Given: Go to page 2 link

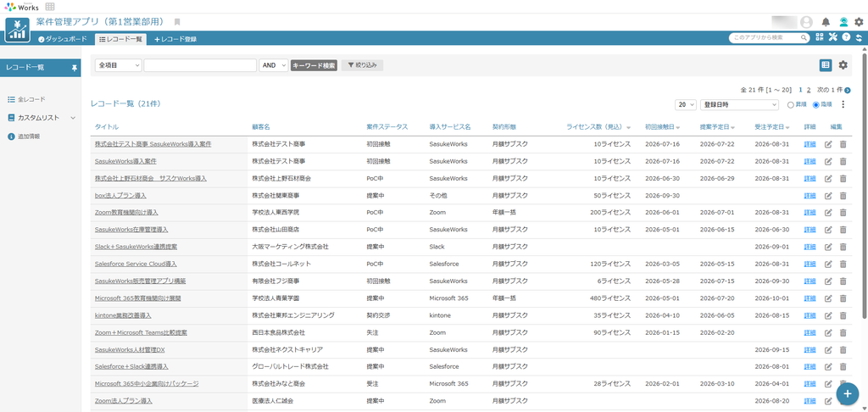Looking at the screenshot, I should [x=809, y=90].
